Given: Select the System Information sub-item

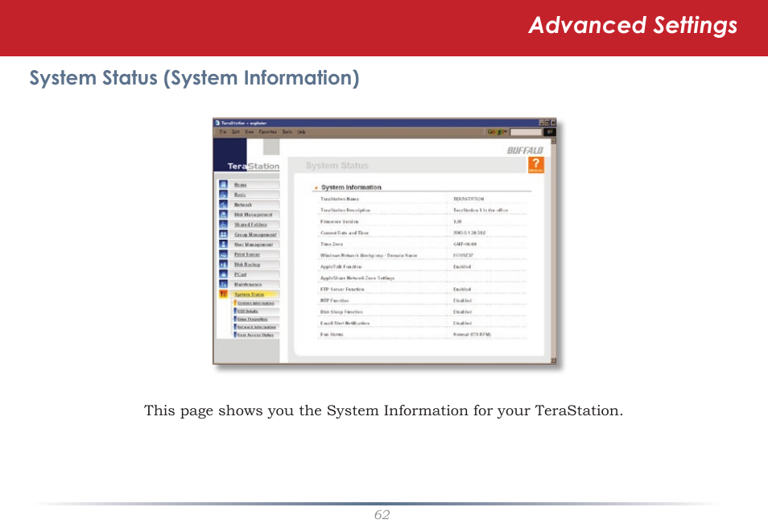Looking at the screenshot, I should pos(256,303).
